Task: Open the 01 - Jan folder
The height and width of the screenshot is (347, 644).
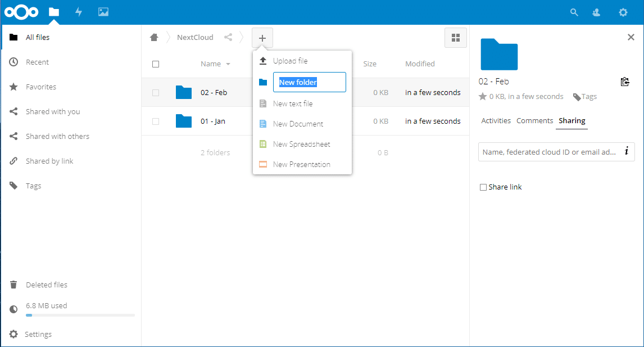Action: click(213, 121)
